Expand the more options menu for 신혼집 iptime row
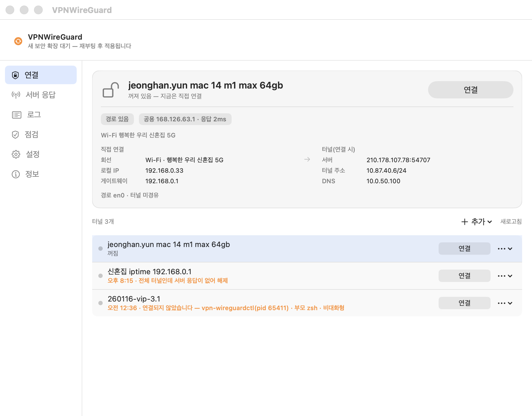The height and width of the screenshot is (416, 532). coord(505,276)
